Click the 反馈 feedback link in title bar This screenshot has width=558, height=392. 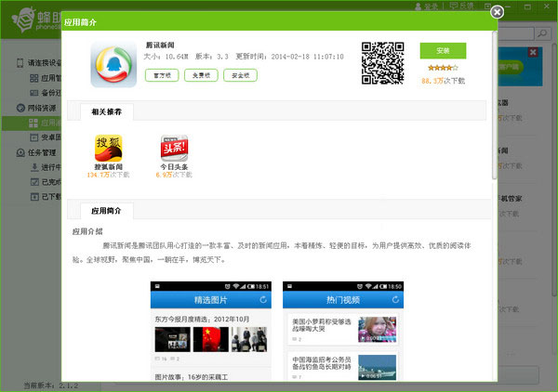tap(461, 7)
